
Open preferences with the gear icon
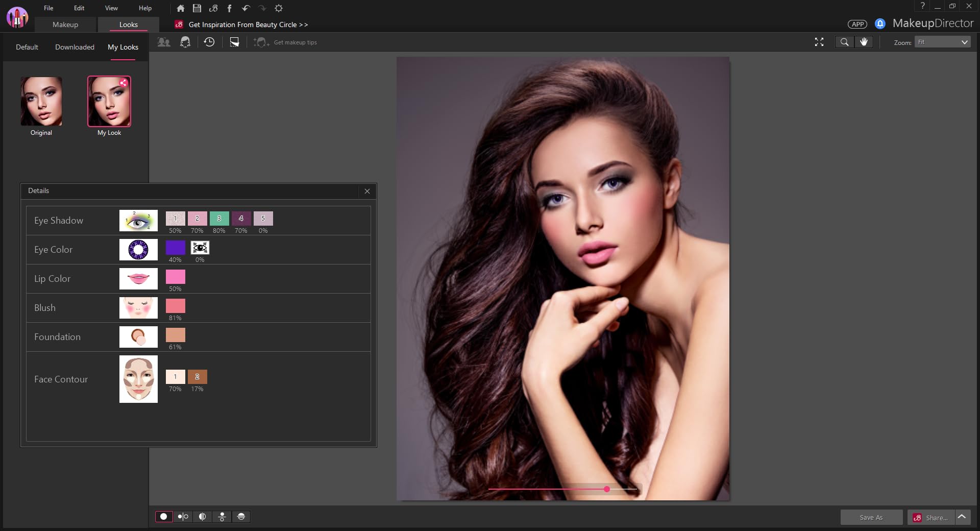coord(279,8)
